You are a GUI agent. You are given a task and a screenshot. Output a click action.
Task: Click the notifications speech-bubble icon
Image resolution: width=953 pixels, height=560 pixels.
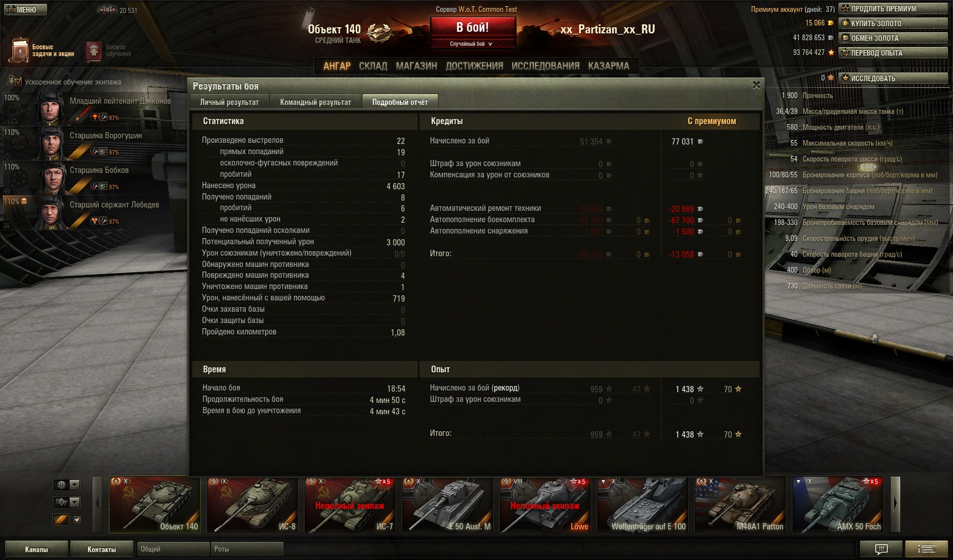tap(881, 549)
